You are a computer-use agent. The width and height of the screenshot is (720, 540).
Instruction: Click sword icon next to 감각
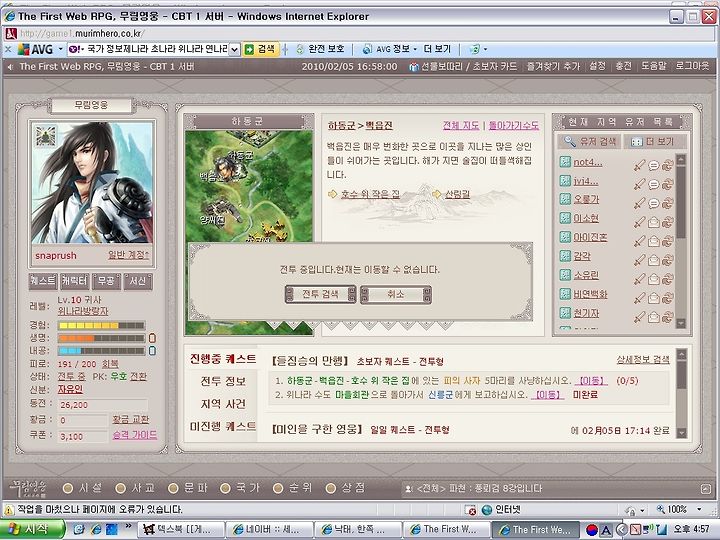coord(639,260)
